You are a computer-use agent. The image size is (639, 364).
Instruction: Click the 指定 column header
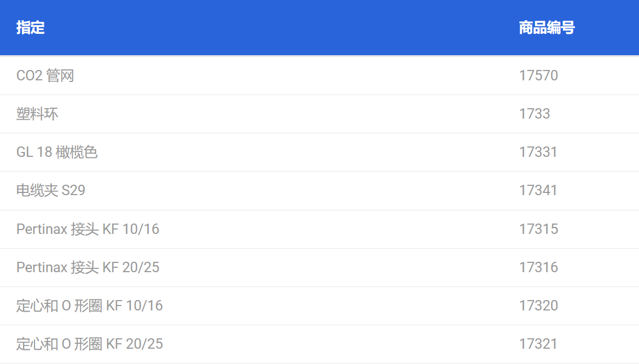[31, 28]
